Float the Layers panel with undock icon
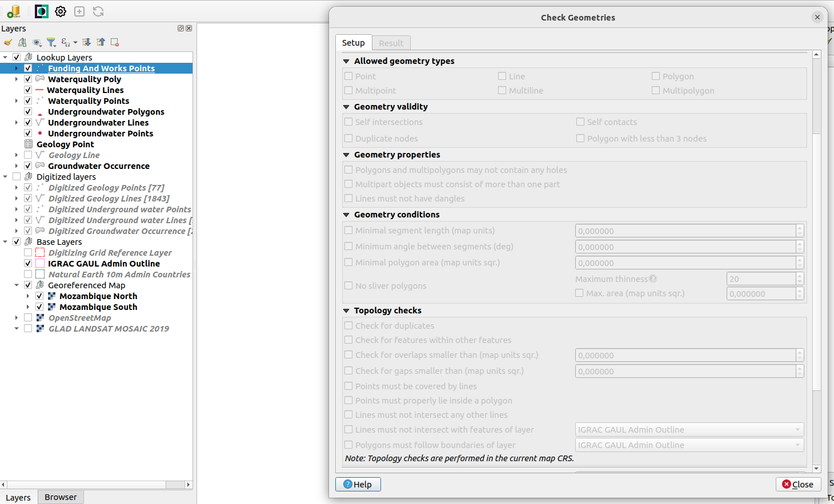Image resolution: width=834 pixels, height=504 pixels. [x=181, y=28]
